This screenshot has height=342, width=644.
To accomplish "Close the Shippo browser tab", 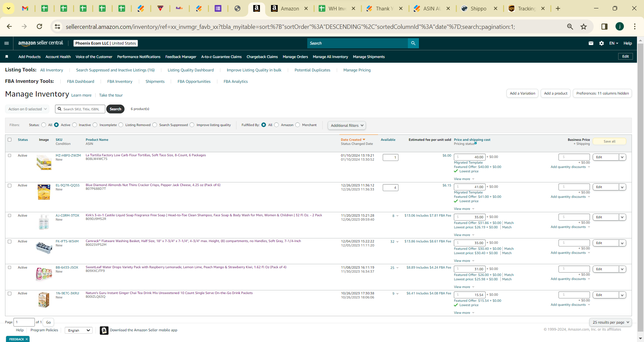I will tap(495, 8).
